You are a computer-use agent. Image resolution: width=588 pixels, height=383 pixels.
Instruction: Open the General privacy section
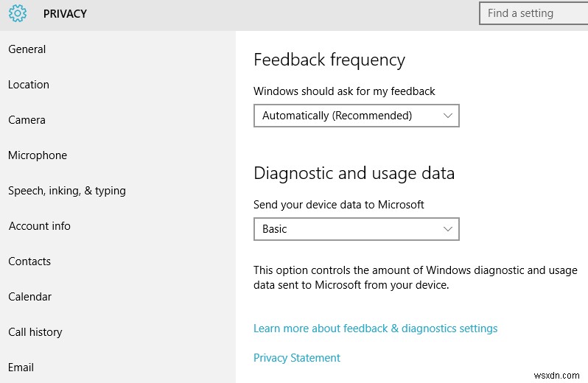pos(27,49)
